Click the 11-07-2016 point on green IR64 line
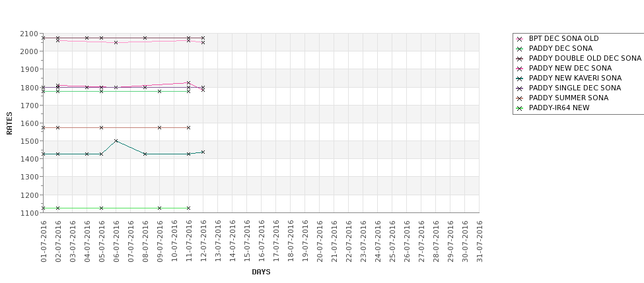Screen dimensions: 644x283 [x=188, y=208]
